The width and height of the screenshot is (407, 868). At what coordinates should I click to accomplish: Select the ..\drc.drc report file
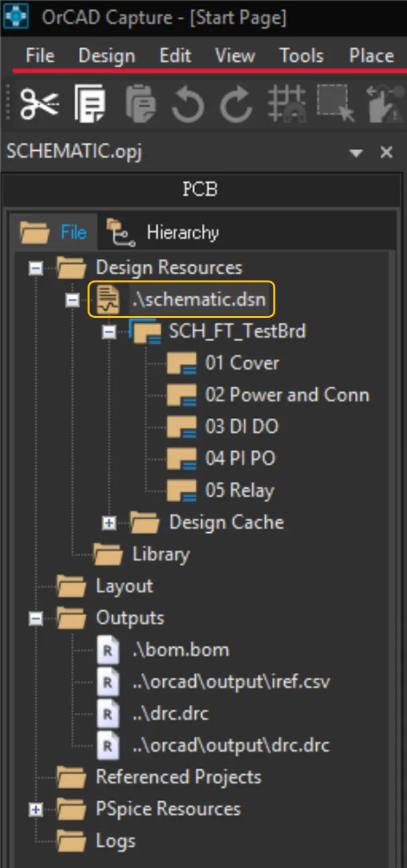[170, 713]
